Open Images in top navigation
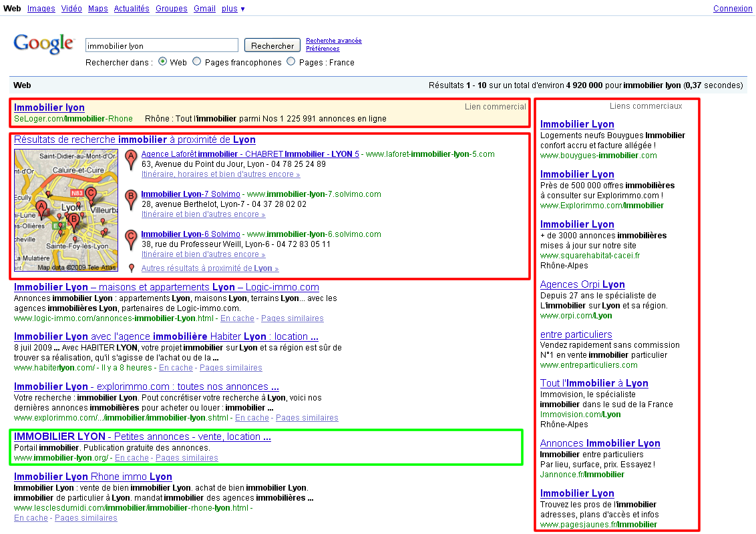Image resolution: width=756 pixels, height=534 pixels. pos(41,9)
